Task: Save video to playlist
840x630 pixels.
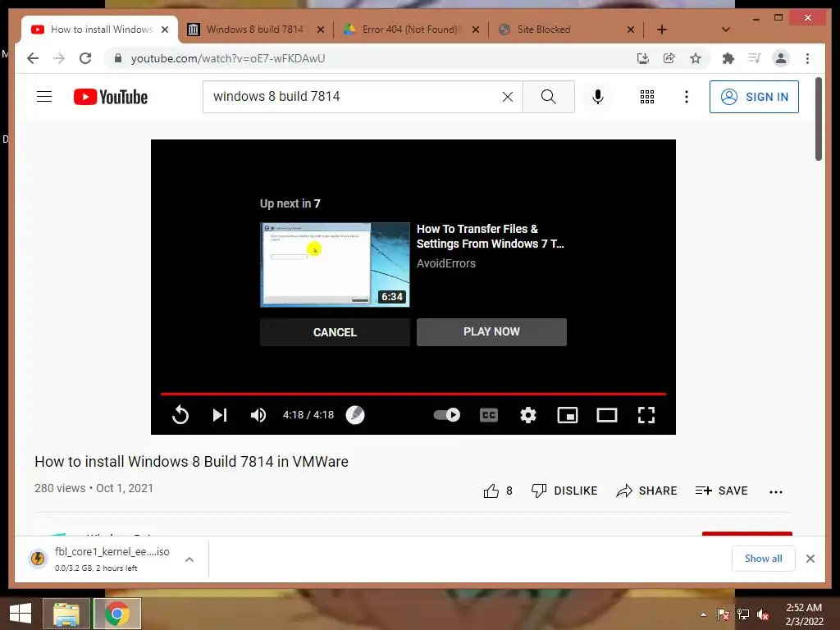Action: coord(721,491)
